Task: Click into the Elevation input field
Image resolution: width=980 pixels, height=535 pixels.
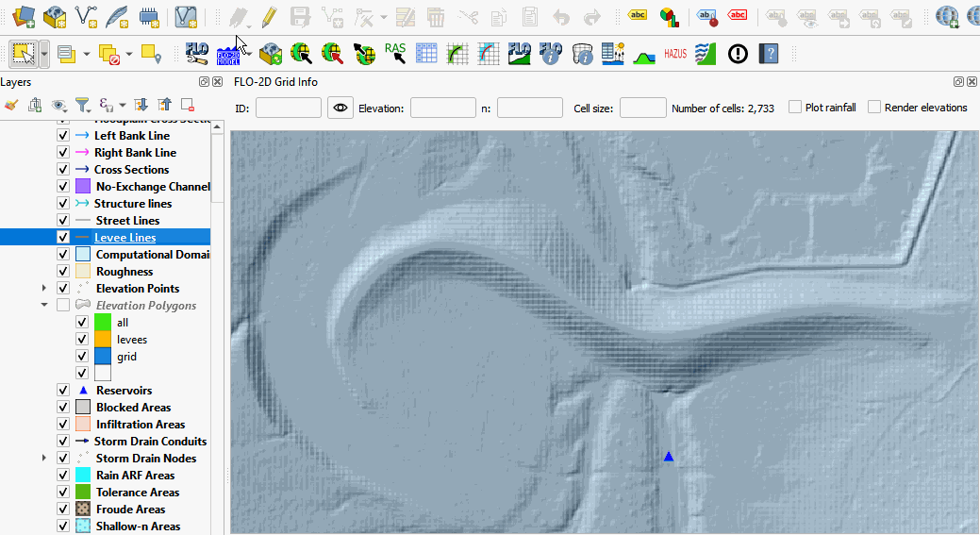Action: pos(441,108)
